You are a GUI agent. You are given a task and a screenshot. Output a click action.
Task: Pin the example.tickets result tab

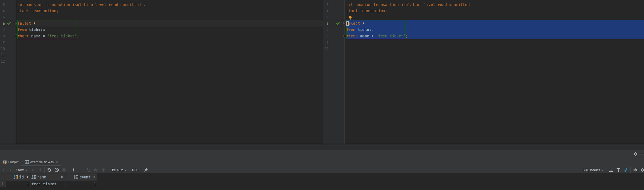pos(146,170)
